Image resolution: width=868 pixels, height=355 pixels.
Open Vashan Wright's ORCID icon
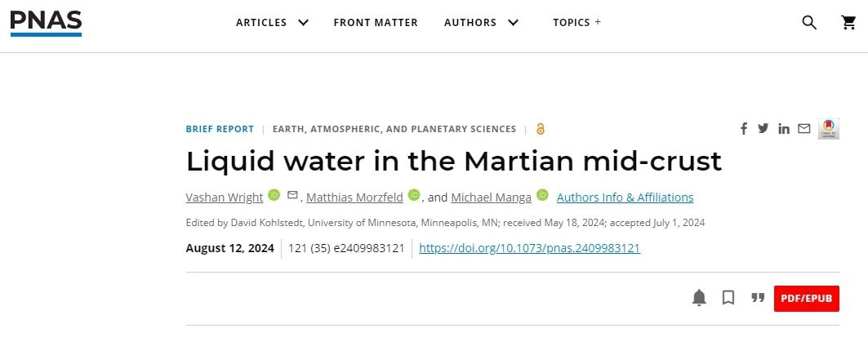click(274, 195)
